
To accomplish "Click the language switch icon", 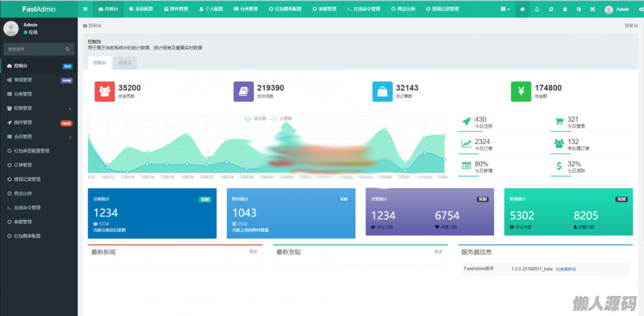I will pos(579,9).
